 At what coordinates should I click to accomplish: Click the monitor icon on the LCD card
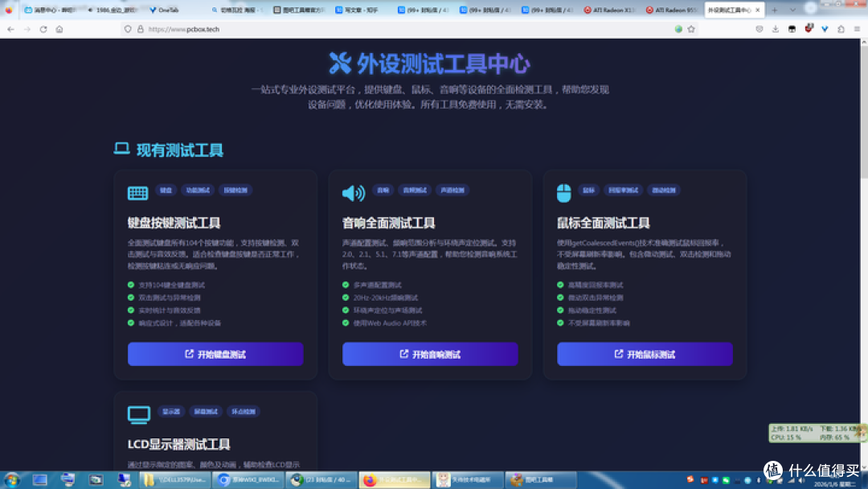(139, 415)
